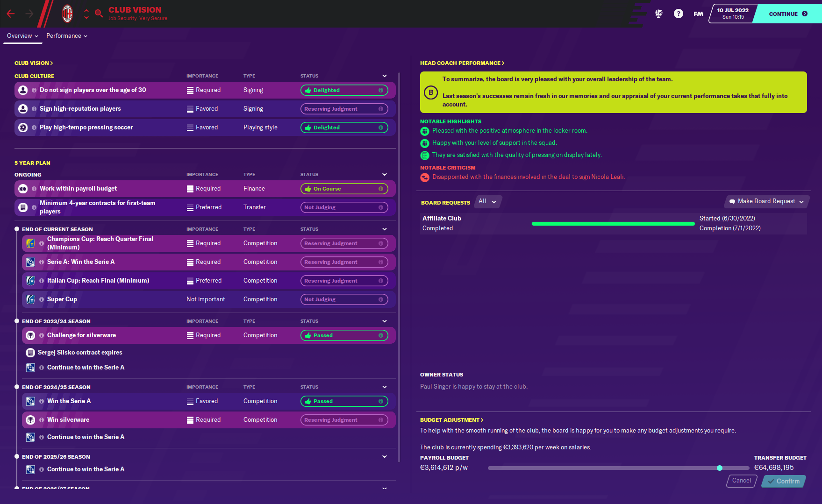The image size is (822, 504).
Task: Open the world globe icon in top bar
Action: pyautogui.click(x=658, y=14)
